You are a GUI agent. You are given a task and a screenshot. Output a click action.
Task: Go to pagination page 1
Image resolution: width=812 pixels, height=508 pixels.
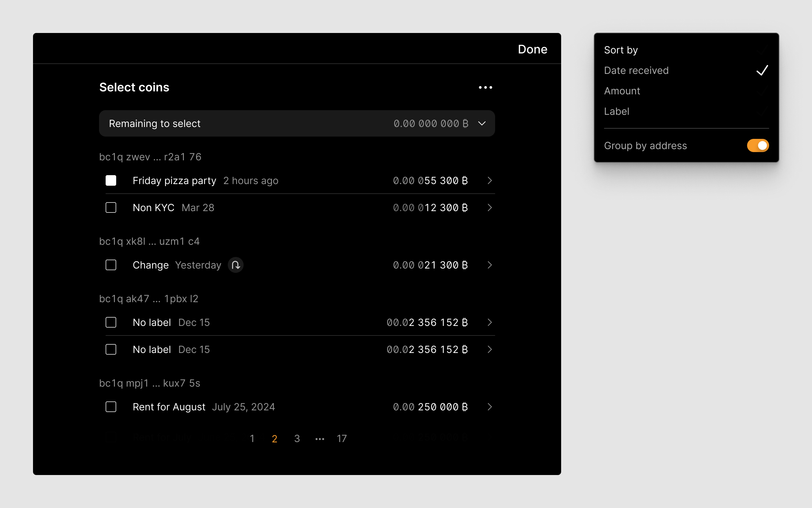(x=252, y=438)
